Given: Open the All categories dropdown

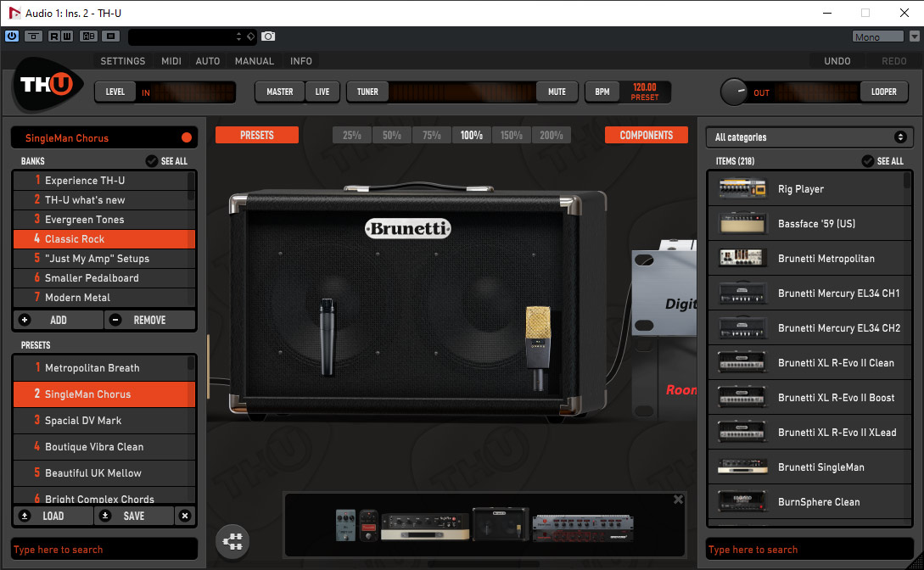Looking at the screenshot, I should [x=809, y=137].
